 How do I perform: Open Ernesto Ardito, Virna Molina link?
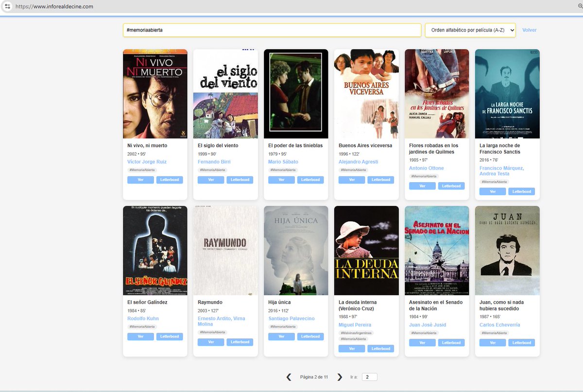click(x=222, y=322)
